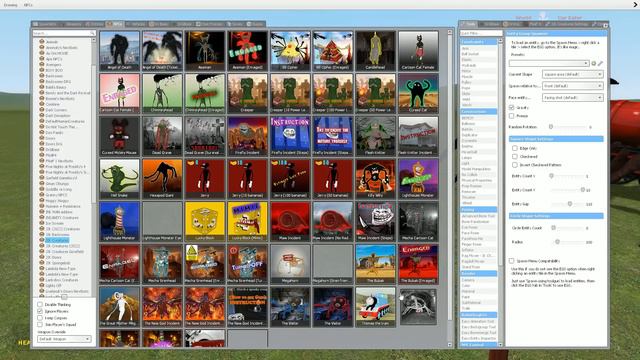The height and width of the screenshot is (360, 640).
Task: Select the Lucky Block (Meme) icon
Action: (x=247, y=221)
